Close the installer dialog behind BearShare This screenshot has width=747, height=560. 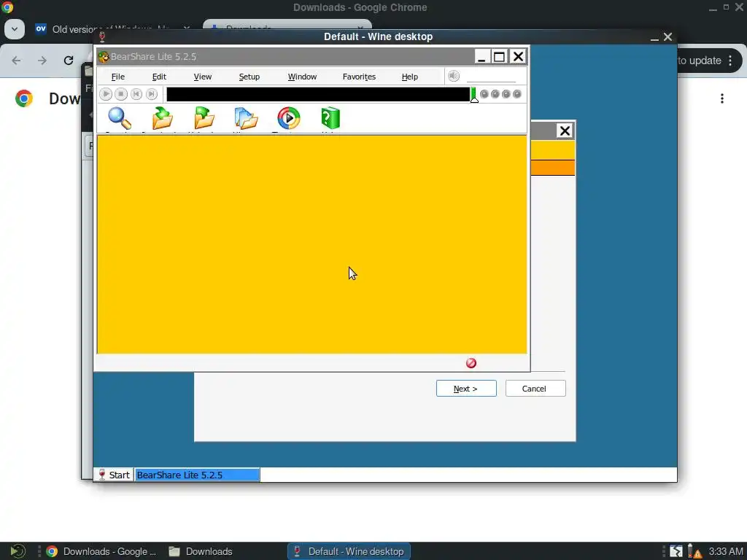pos(565,131)
